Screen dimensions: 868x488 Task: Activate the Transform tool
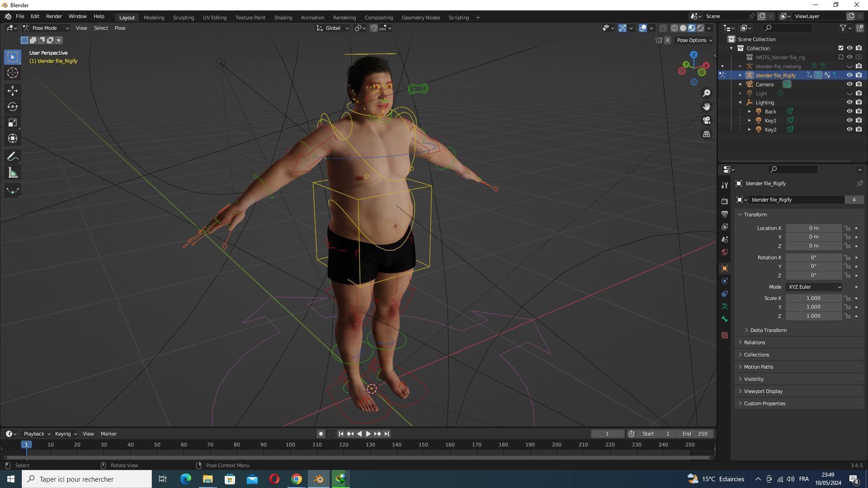[x=13, y=138]
